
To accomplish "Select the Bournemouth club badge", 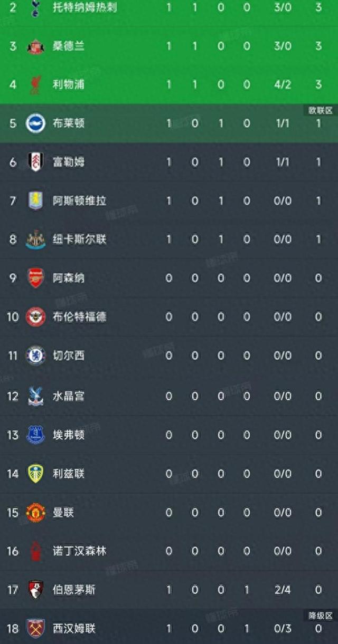I will [36, 589].
